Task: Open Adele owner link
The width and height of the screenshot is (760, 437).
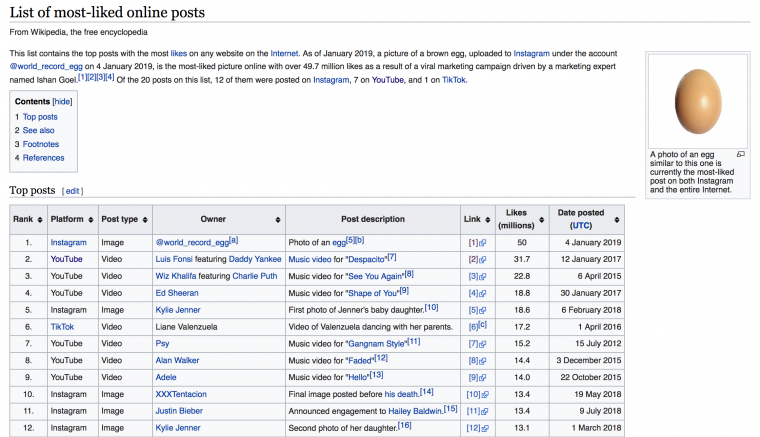Action: tap(166, 377)
